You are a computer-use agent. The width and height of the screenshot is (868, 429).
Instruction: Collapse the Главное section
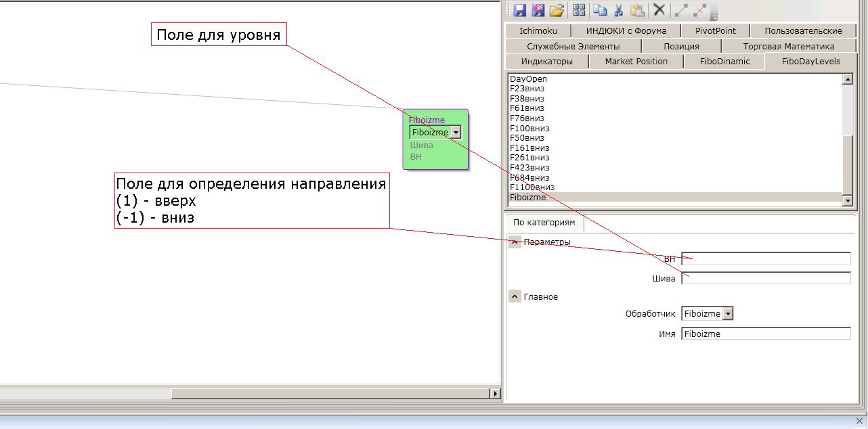515,297
